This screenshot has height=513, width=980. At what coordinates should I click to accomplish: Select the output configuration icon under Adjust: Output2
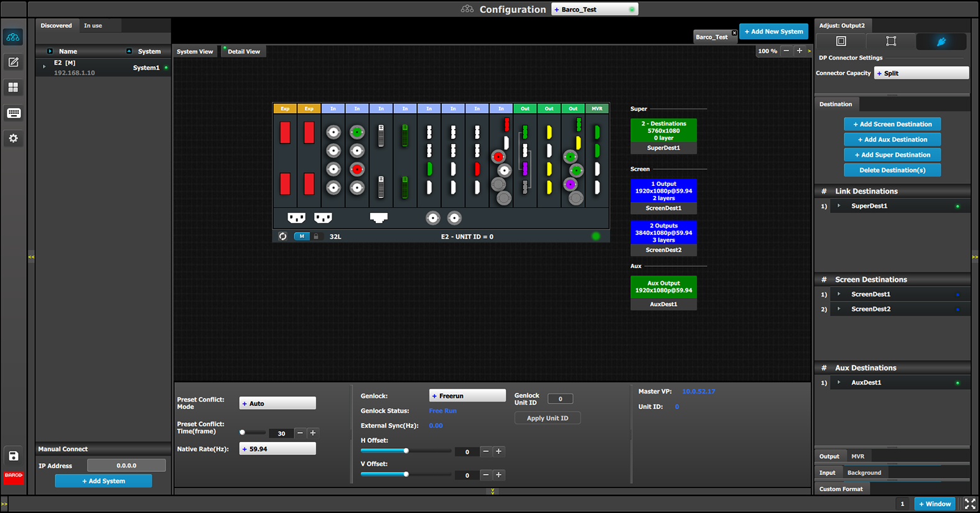(841, 41)
